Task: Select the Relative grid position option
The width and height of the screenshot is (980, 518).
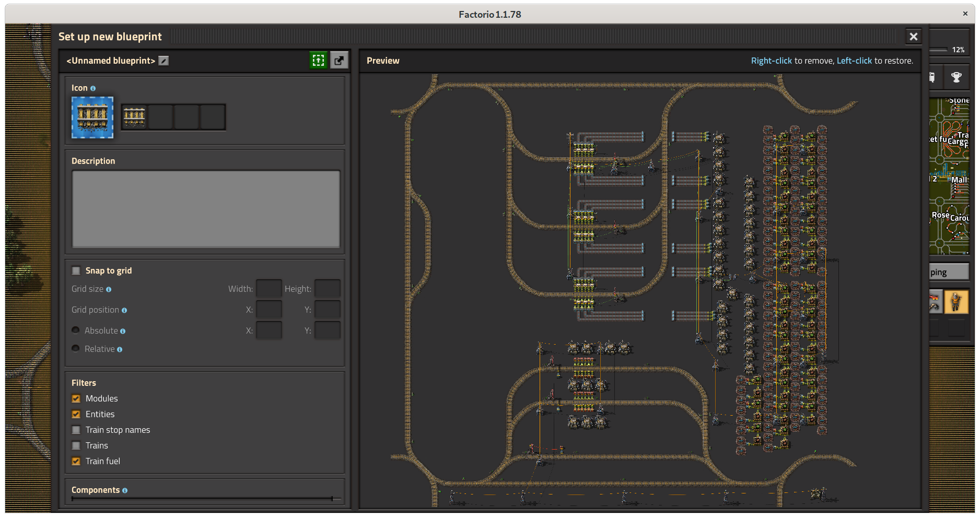Action: click(x=76, y=349)
